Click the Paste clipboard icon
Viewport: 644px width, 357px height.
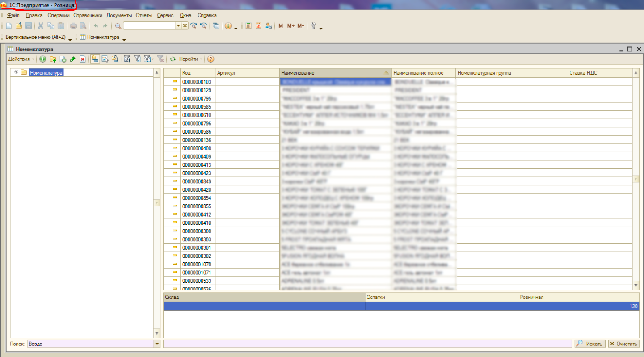61,26
